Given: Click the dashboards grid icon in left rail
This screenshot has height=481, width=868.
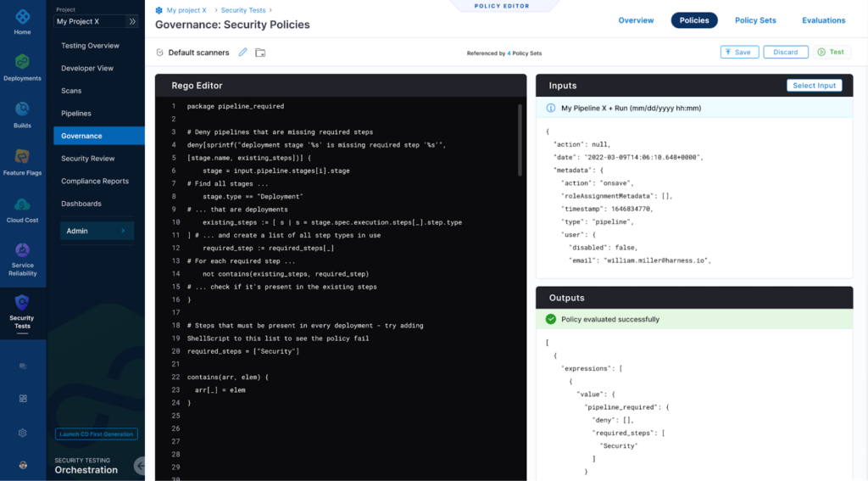Looking at the screenshot, I should pyautogui.click(x=23, y=399).
